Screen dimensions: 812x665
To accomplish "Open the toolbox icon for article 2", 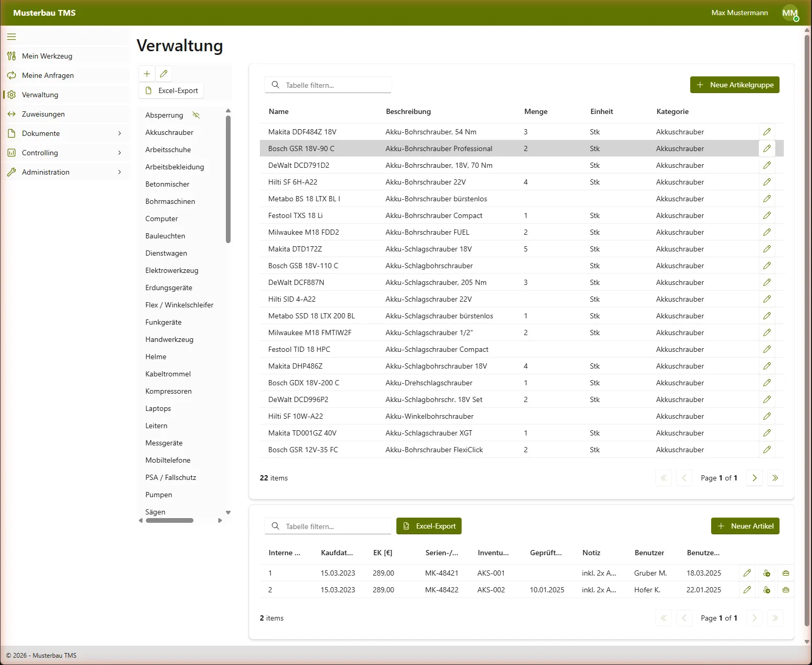I will click(x=785, y=590).
